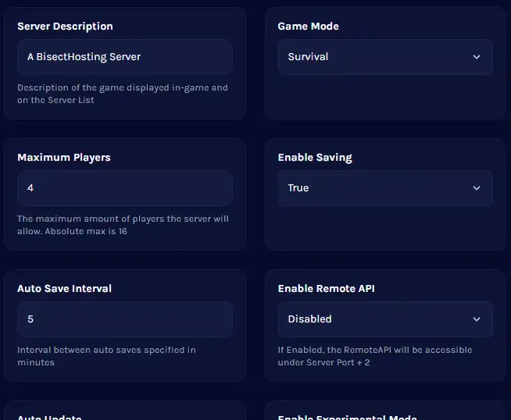Viewport: 511px width, 420px height.
Task: Click the chevron arrow in Game Mode
Action: (477, 57)
